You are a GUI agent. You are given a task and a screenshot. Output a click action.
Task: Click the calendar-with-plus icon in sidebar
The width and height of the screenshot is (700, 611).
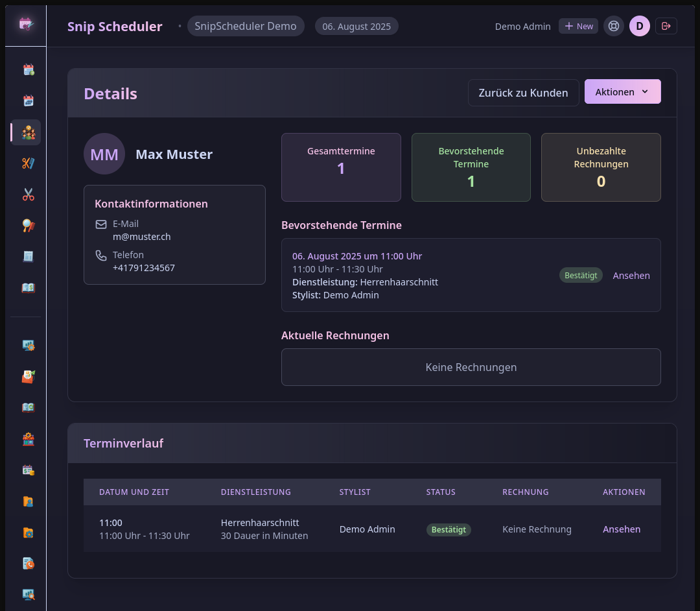click(28, 70)
